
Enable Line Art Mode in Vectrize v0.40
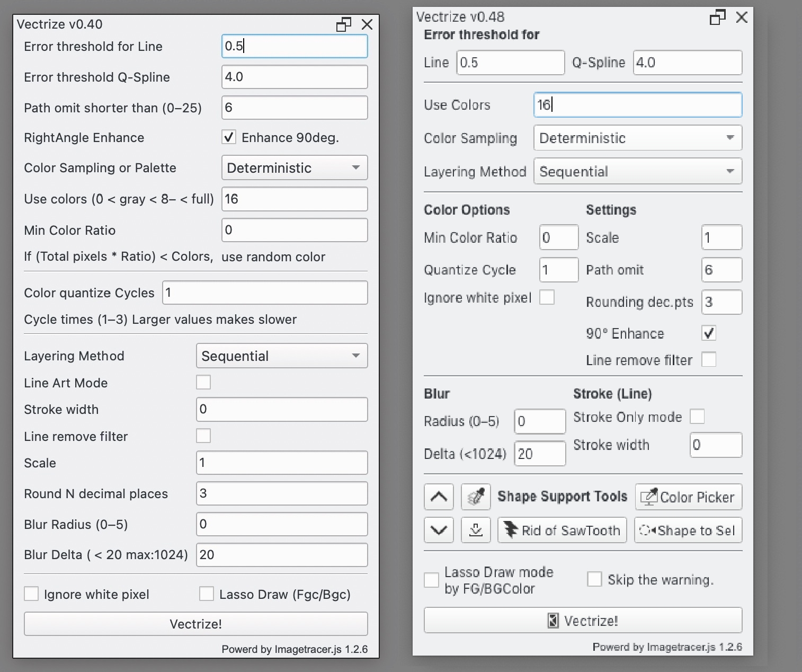coord(203,382)
